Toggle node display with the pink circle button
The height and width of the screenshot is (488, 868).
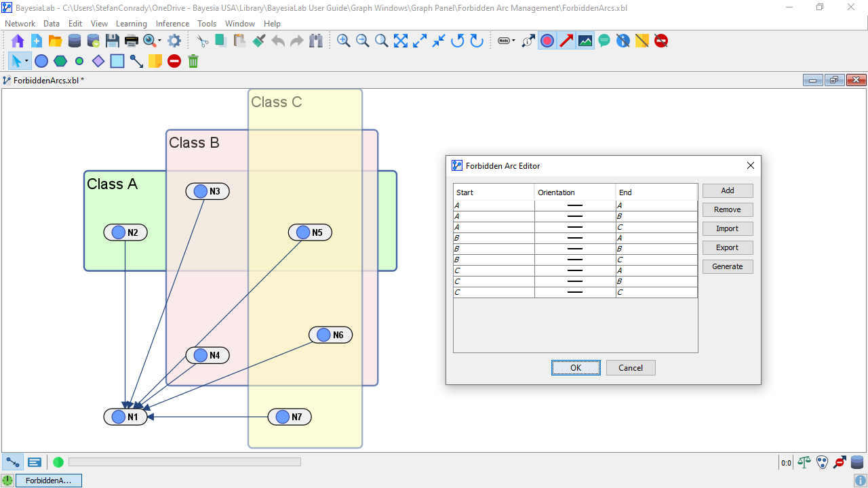tap(547, 41)
